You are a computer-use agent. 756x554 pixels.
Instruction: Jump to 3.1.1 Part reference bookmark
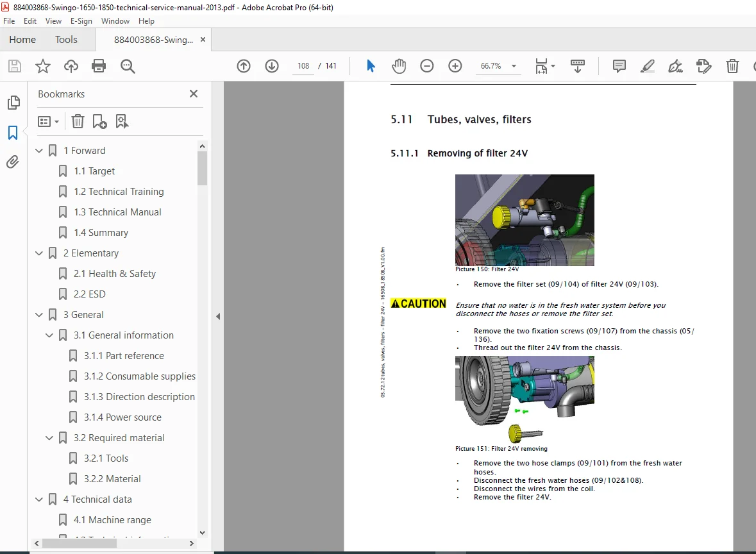(x=124, y=356)
